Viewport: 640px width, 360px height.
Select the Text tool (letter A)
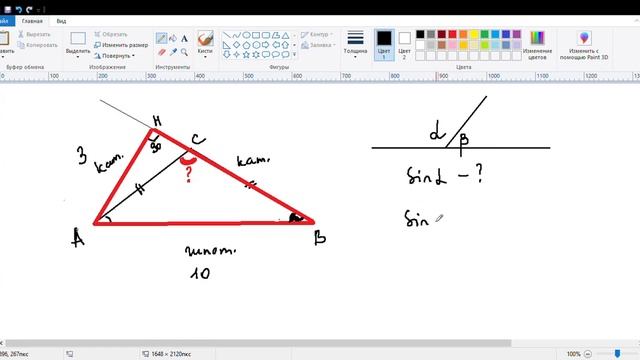pos(184,39)
